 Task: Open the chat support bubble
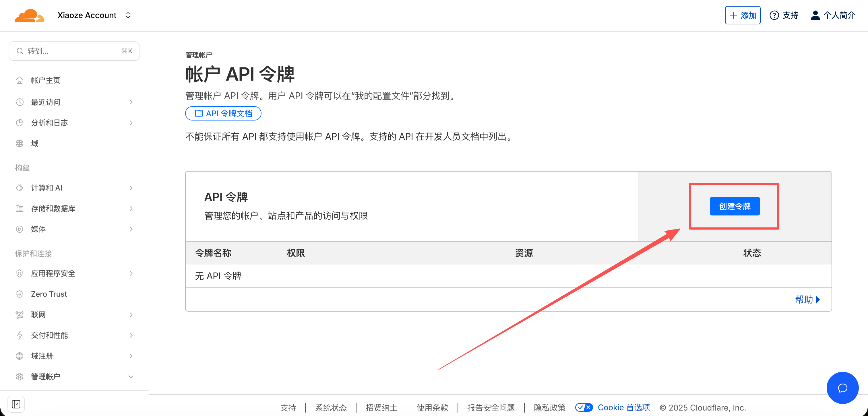(842, 388)
